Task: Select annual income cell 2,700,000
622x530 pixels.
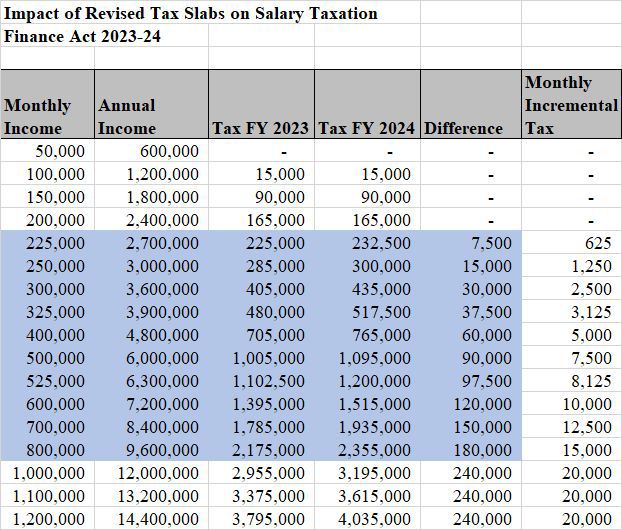Action: 152,242
